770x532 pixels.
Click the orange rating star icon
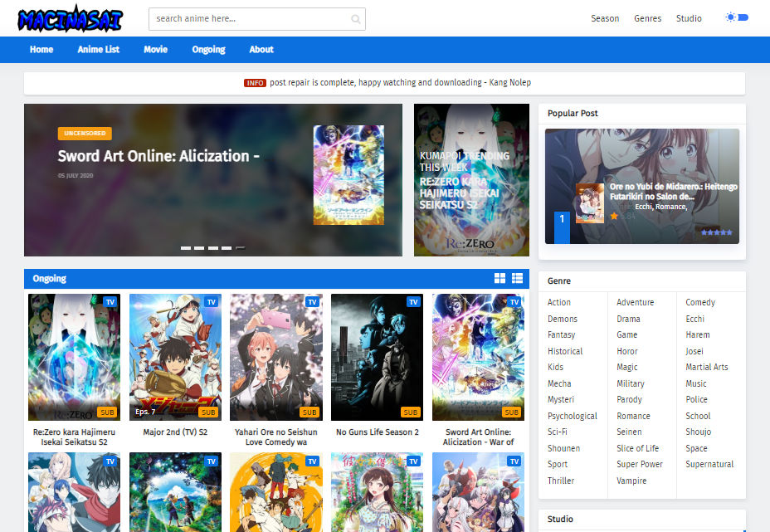614,216
